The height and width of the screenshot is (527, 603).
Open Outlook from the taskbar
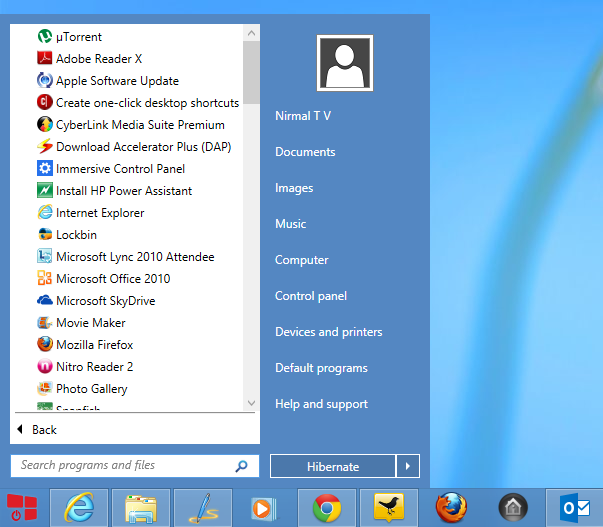point(575,508)
